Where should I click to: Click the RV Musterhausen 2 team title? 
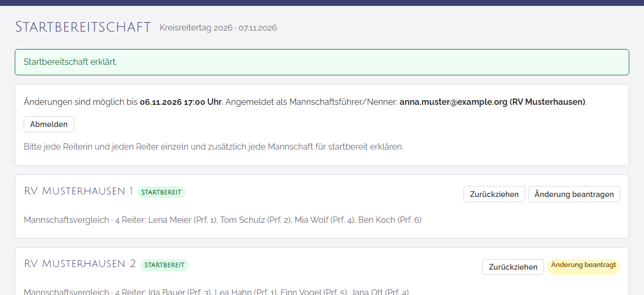coord(80,264)
